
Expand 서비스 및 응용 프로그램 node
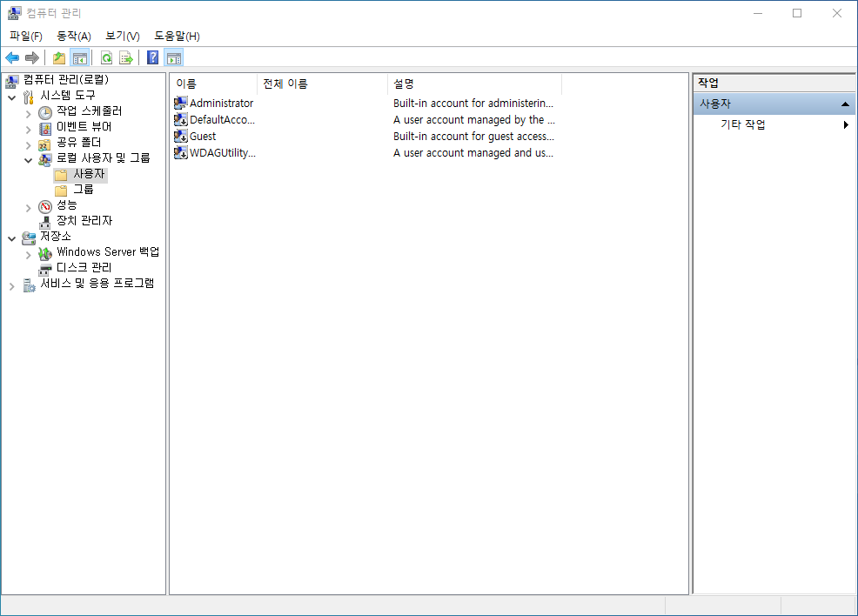click(11, 286)
